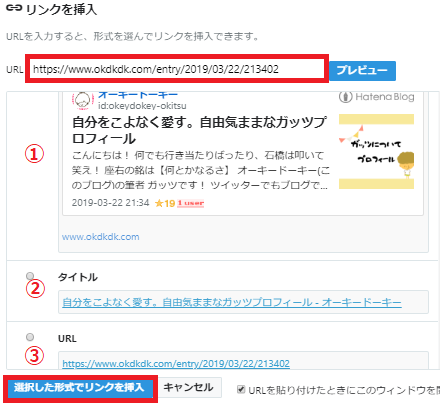Open the www.okdkdk.com link

[x=100, y=237]
